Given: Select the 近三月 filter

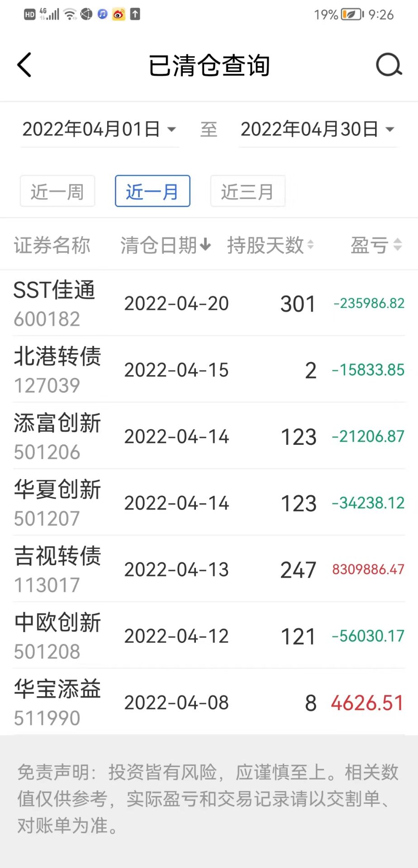Looking at the screenshot, I should (247, 191).
